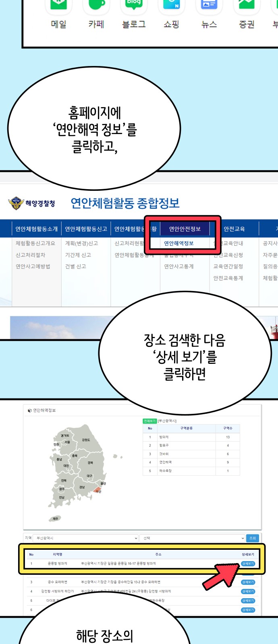Viewport: 278px width, 644px height.
Task: Click the green 전체보기 button
Action: click(x=150, y=421)
